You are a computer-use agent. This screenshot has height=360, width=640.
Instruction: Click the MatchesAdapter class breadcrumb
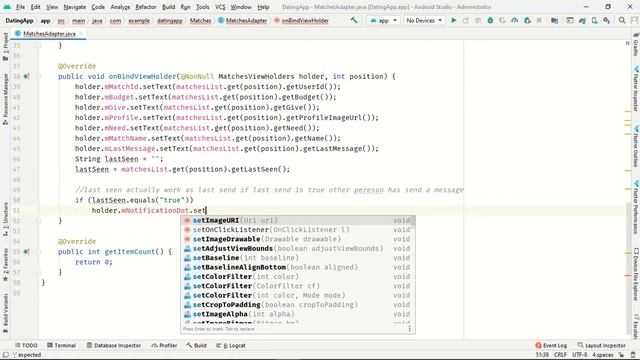tap(243, 20)
